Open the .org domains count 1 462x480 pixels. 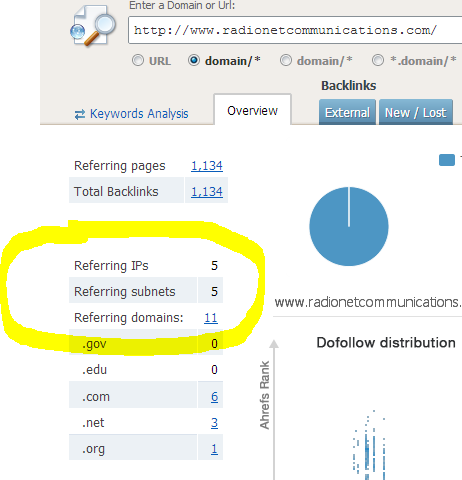tap(214, 449)
